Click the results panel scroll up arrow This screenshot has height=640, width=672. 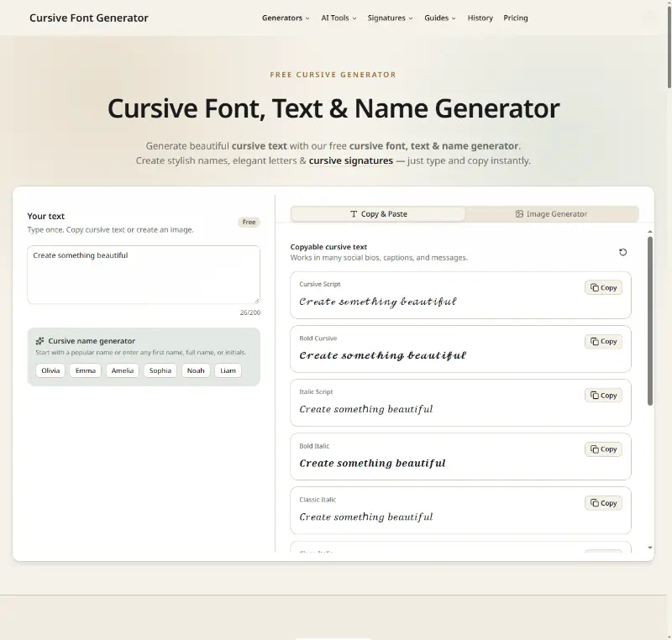pos(650,232)
